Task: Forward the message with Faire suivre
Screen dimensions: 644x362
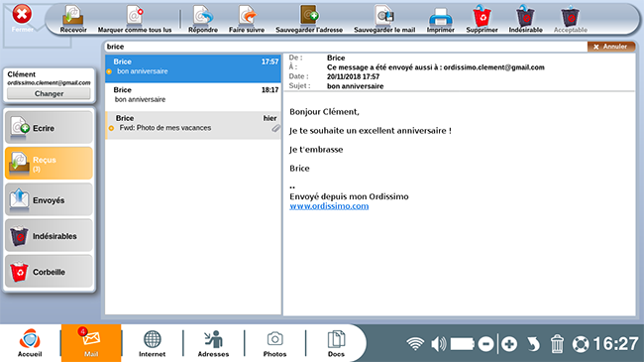Action: pos(247,19)
